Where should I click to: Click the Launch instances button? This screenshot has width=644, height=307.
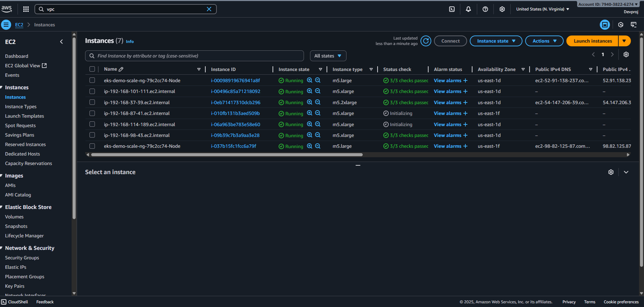pos(592,41)
